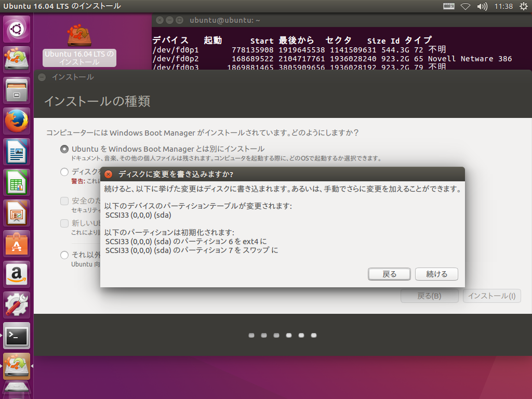Click the clock showing 11:38

[x=503, y=6]
